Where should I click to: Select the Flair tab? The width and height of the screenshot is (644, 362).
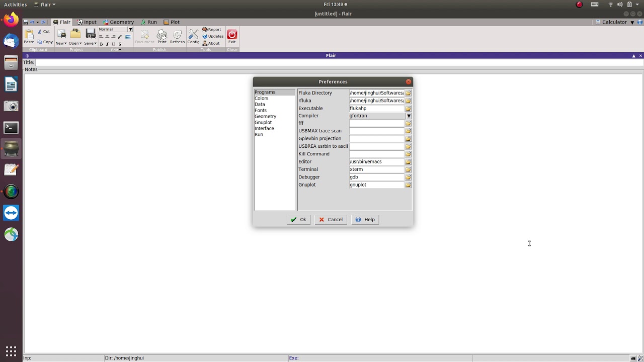point(62,22)
